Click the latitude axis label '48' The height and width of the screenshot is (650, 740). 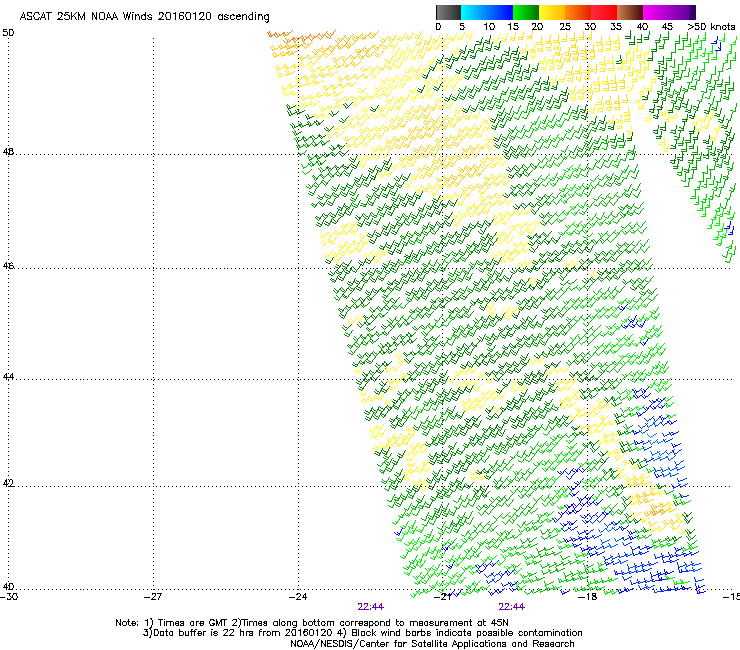(8, 152)
